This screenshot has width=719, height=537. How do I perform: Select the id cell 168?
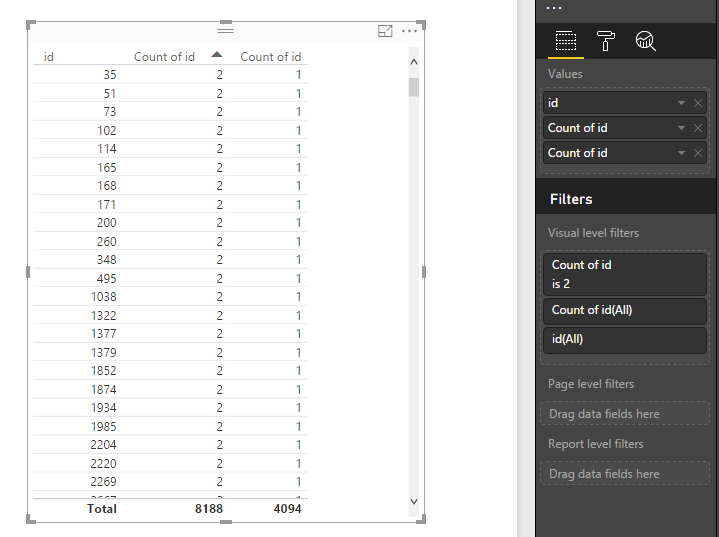(106, 186)
